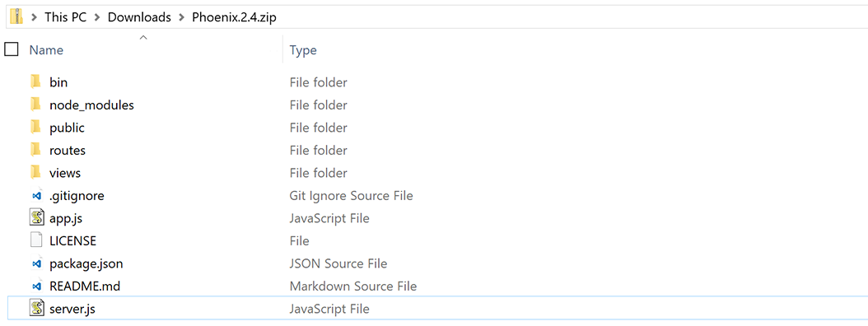Sort by the Name column header
The width and height of the screenshot is (868, 326).
click(x=46, y=50)
